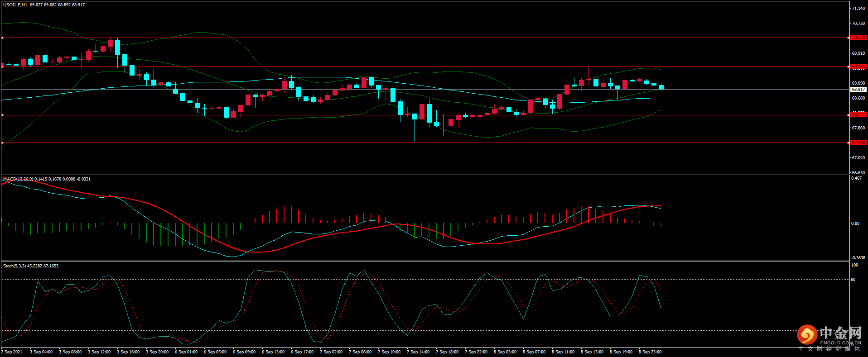
Task: Click the 80 level on Stochastic scale
Action: [x=853, y=280]
